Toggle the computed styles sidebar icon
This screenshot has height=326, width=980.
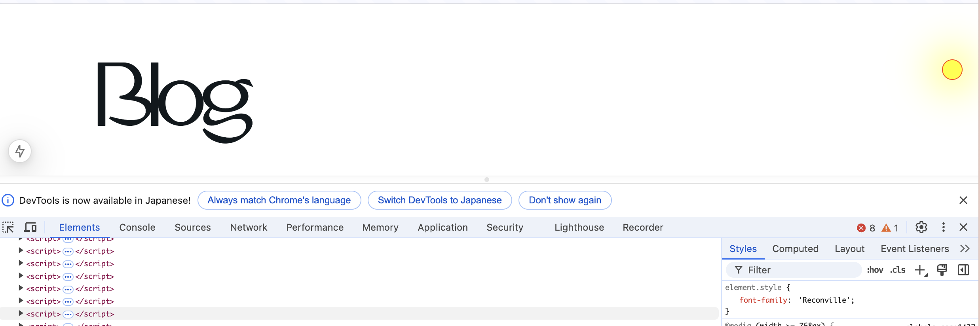tap(963, 270)
